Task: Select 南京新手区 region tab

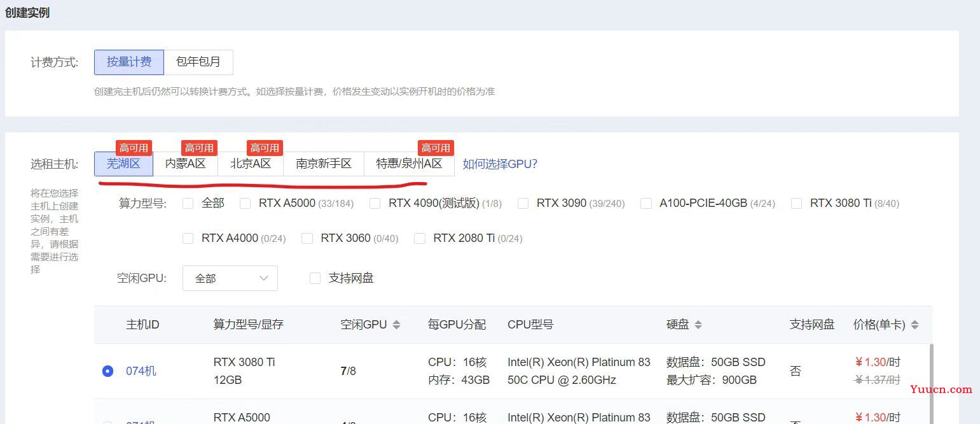Action: point(324,164)
